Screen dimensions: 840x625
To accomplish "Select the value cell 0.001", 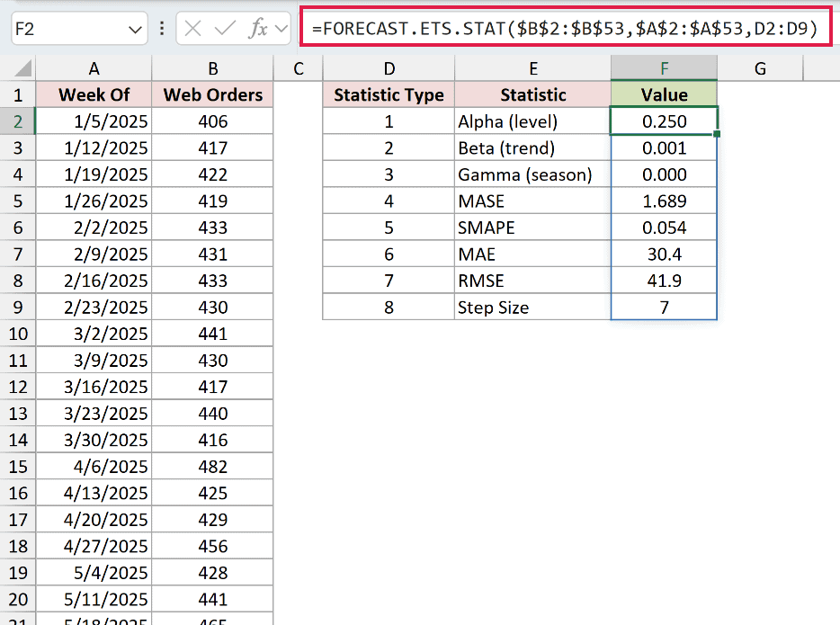I will (665, 147).
